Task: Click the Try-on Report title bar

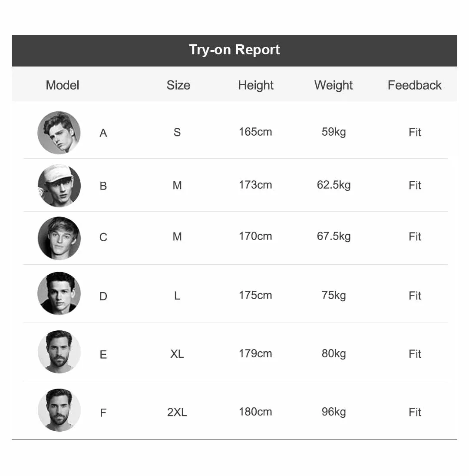Action: click(234, 50)
